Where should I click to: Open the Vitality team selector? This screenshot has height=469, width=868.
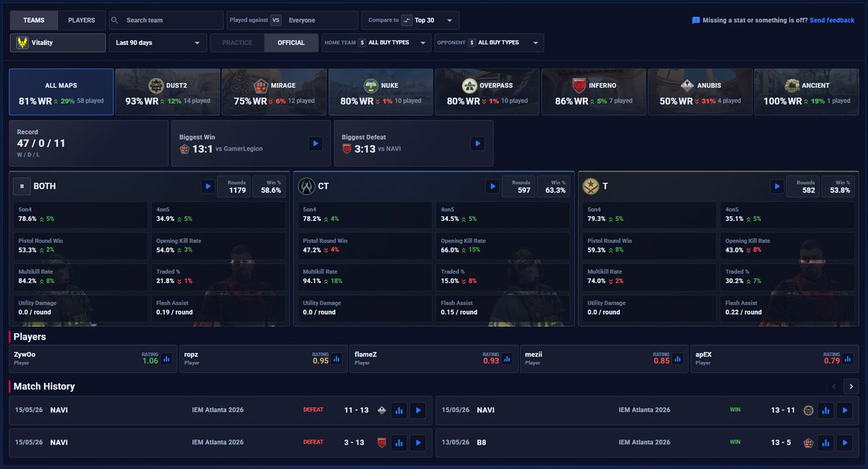58,43
